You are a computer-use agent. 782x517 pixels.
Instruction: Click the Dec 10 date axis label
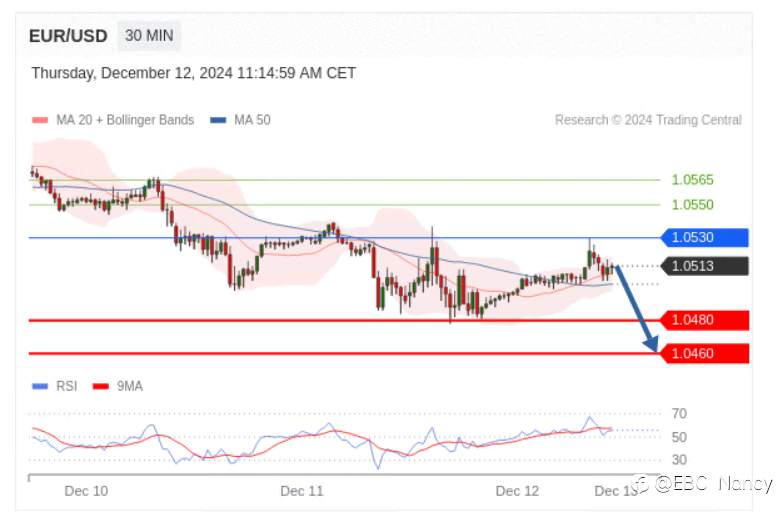(x=86, y=491)
